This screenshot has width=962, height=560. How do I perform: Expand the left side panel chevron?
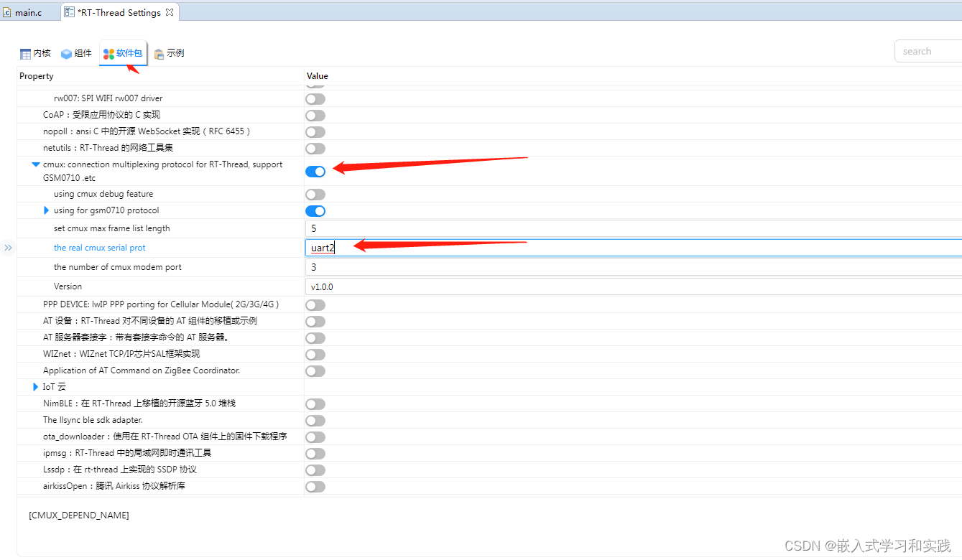8,248
